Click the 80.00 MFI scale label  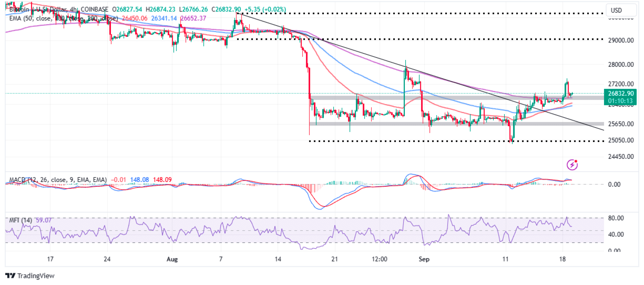pos(616,218)
